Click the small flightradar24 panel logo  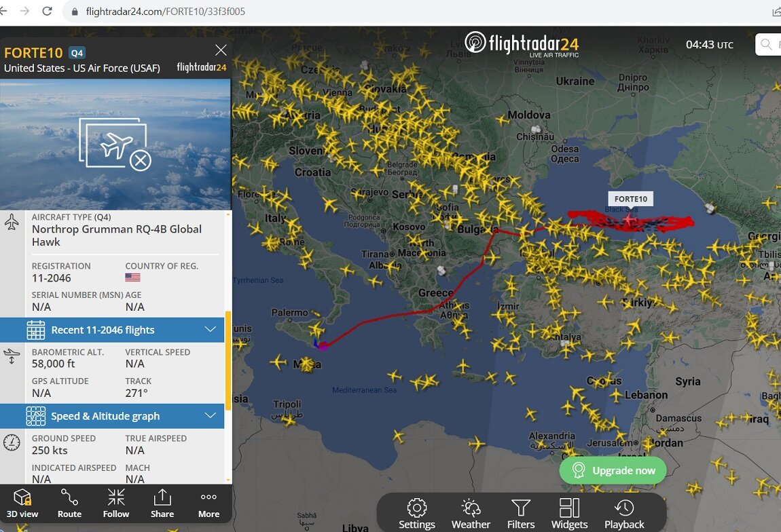(202, 67)
